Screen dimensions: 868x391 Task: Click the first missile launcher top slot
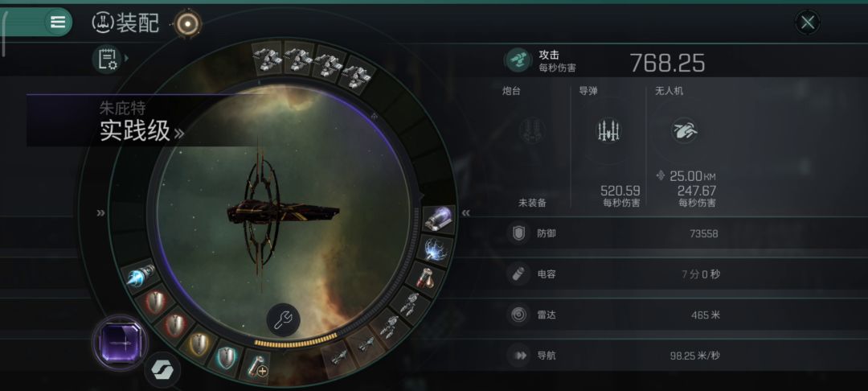click(x=268, y=57)
